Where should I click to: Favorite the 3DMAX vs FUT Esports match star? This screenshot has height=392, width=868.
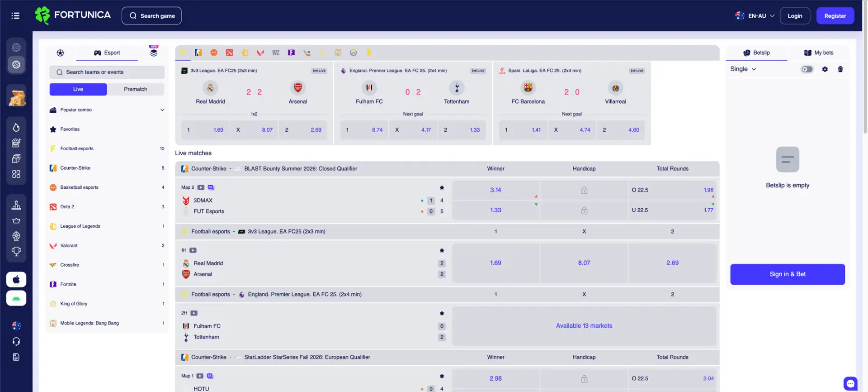coord(442,187)
